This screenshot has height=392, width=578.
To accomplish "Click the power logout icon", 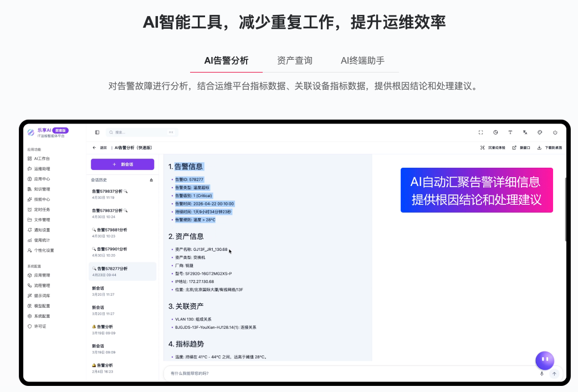I will pos(555,132).
